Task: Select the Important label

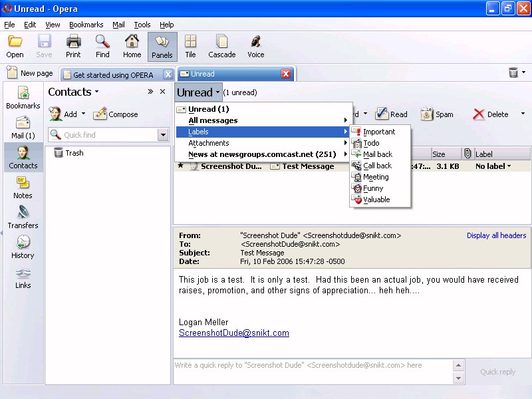Action: click(378, 132)
